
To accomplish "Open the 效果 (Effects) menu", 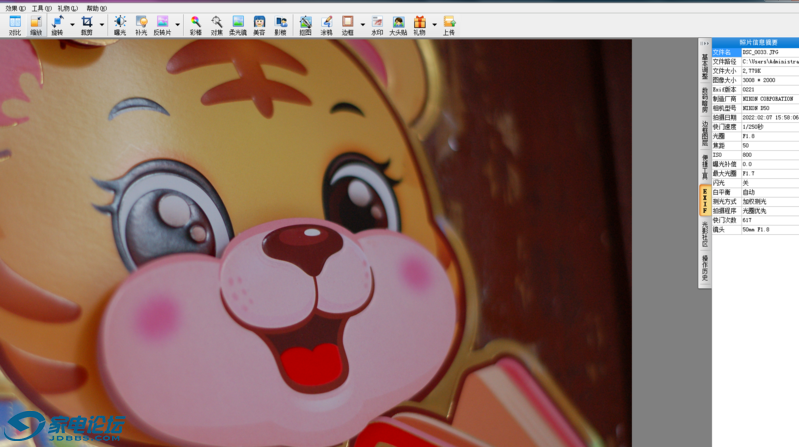I will click(x=15, y=8).
